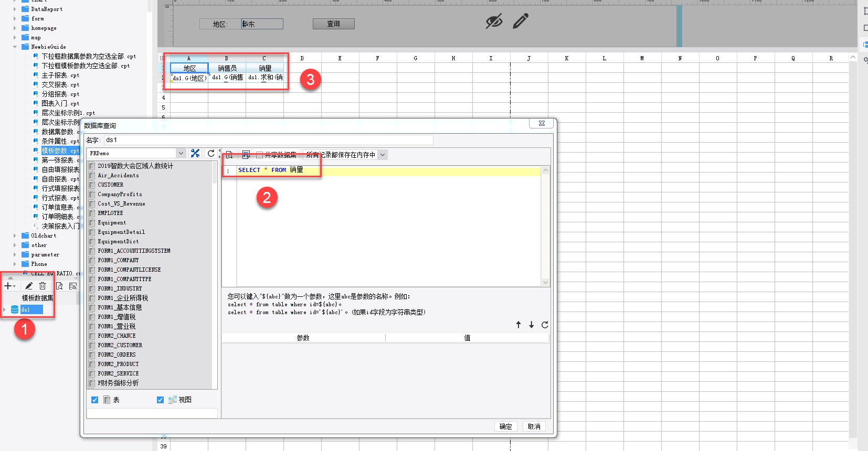Select cell B1 labeled 销售员
This screenshot has width=868, height=451.
click(227, 68)
